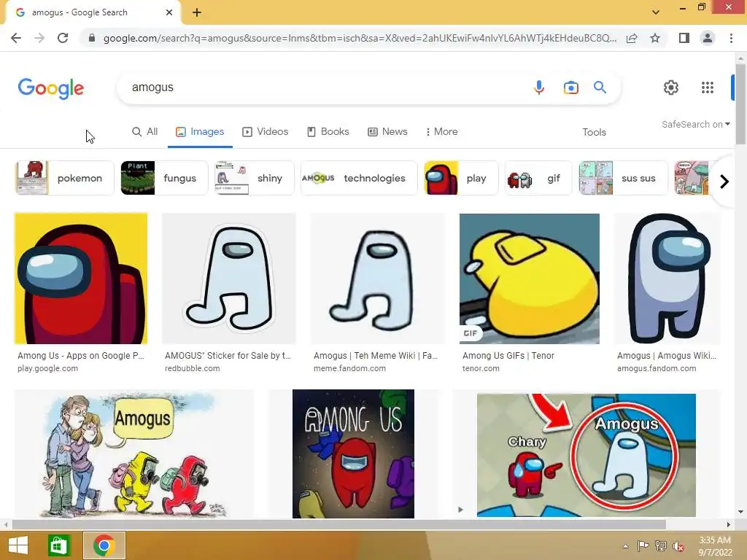Choose the gif suggestion chip

tap(538, 178)
